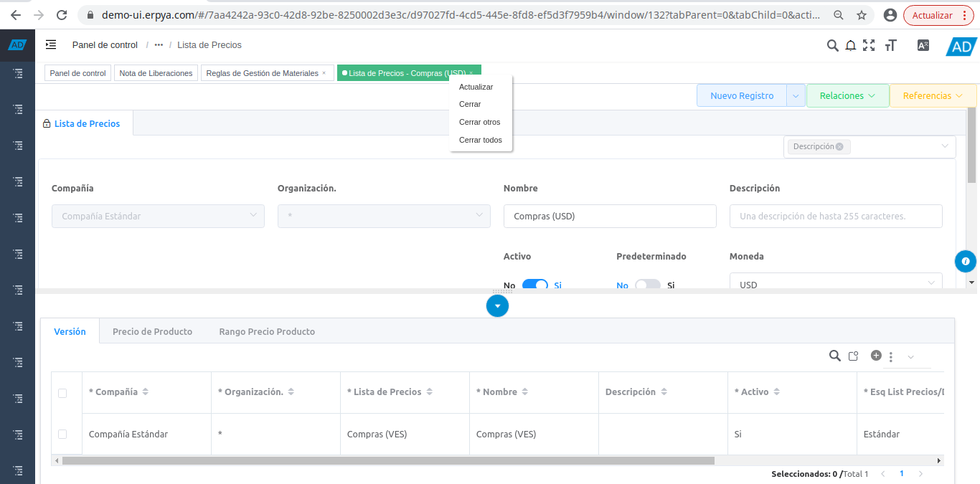Click the search icon in top header
The height and width of the screenshot is (484, 980).
click(x=832, y=45)
